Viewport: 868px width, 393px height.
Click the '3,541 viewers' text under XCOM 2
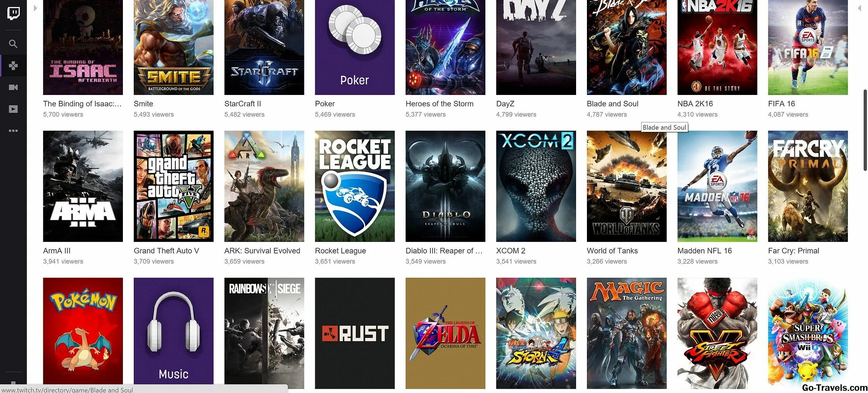[516, 261]
